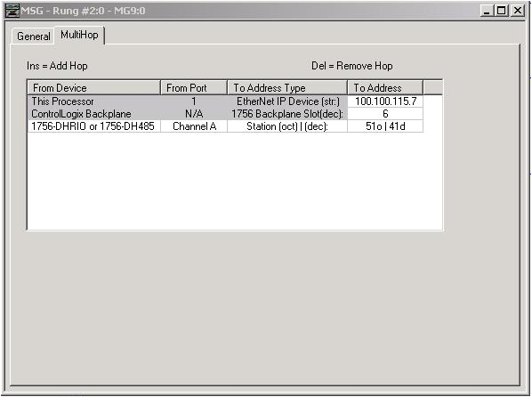Close the MSG dialog window
The image size is (532, 397).
[x=518, y=11]
